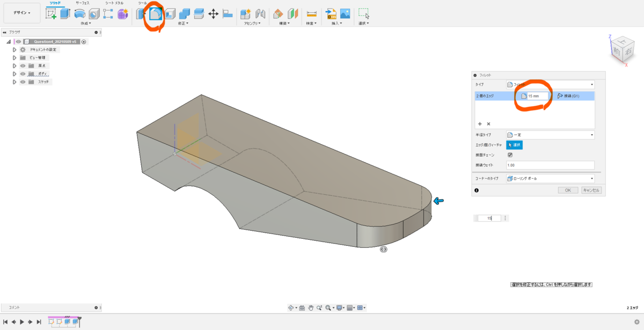Image resolution: width=644 pixels, height=330 pixels.
Task: Expand the スケッチ tree node
Action: point(14,82)
